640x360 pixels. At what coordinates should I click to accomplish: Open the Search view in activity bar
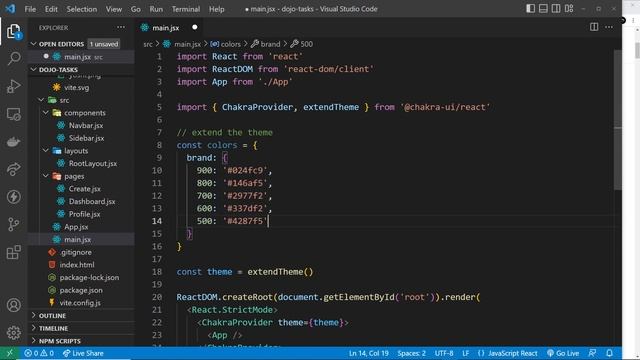[x=13, y=58]
